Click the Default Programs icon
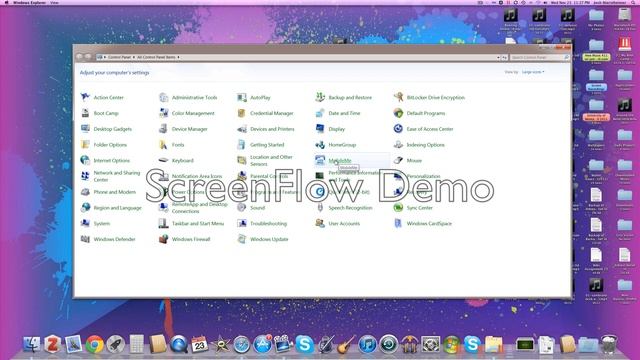Screen dimensions: 640x360 (398, 113)
